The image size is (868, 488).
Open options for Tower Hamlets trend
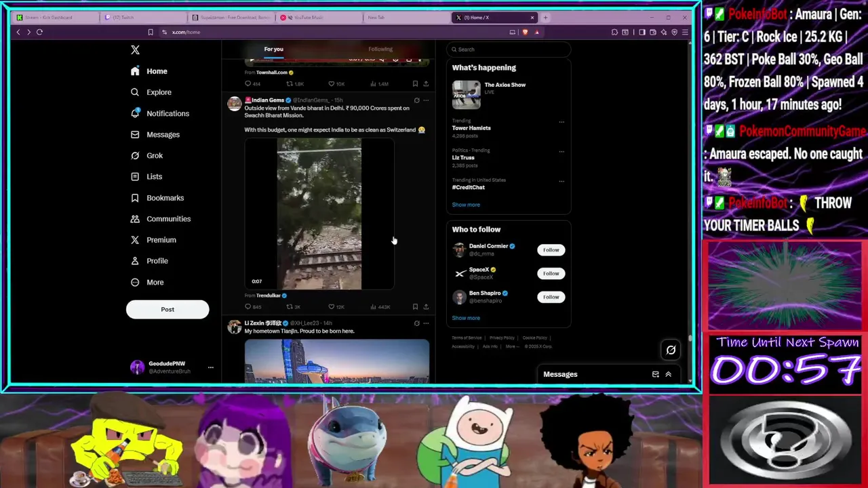(x=561, y=122)
